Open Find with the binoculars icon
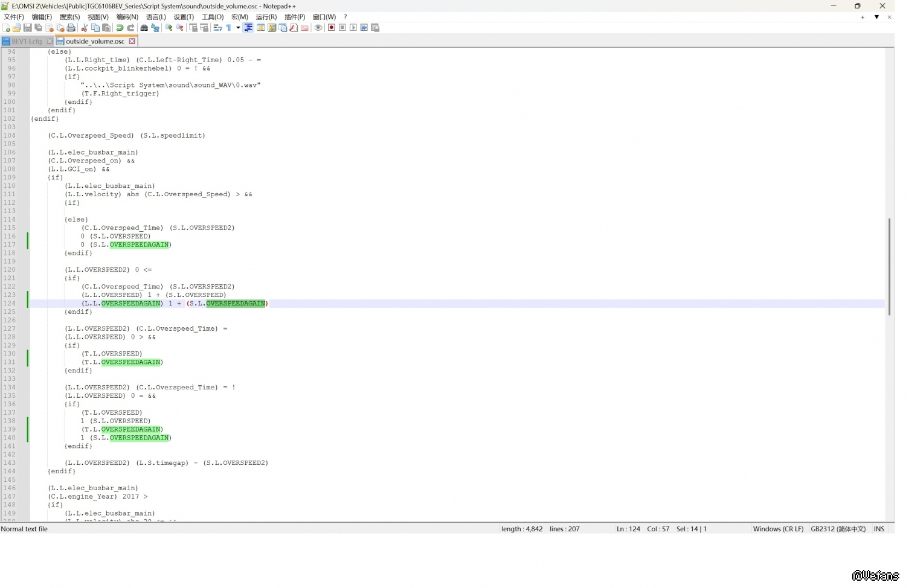 (144, 28)
